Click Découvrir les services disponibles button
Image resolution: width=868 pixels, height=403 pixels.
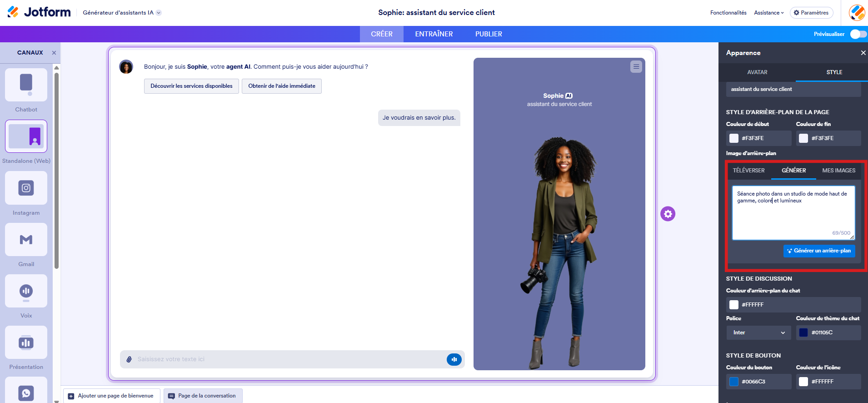click(x=191, y=86)
